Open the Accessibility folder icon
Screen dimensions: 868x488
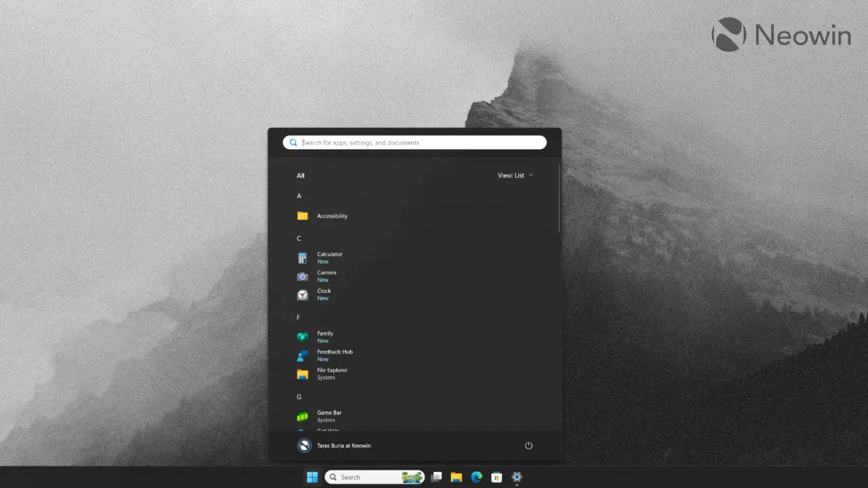[x=302, y=216]
